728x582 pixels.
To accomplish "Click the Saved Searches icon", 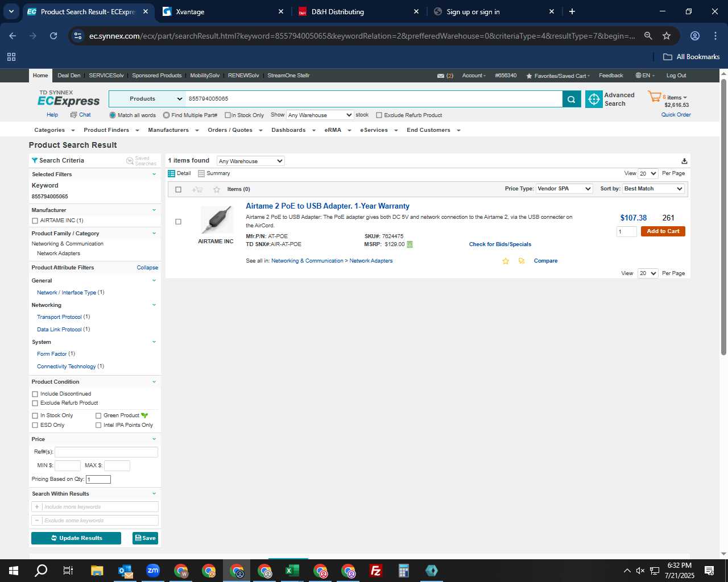I will [x=130, y=161].
